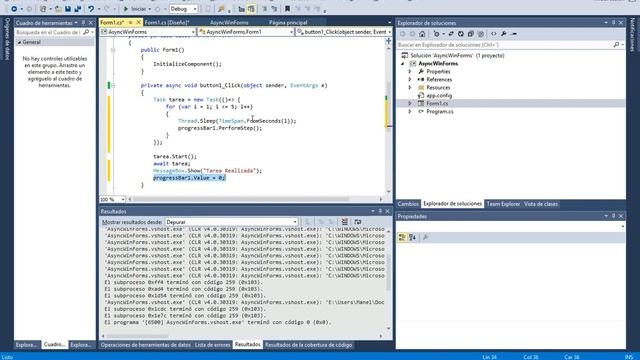Click the Alphabetical sort icon in Propiedades
This screenshot has height=360, width=640.
click(412, 237)
